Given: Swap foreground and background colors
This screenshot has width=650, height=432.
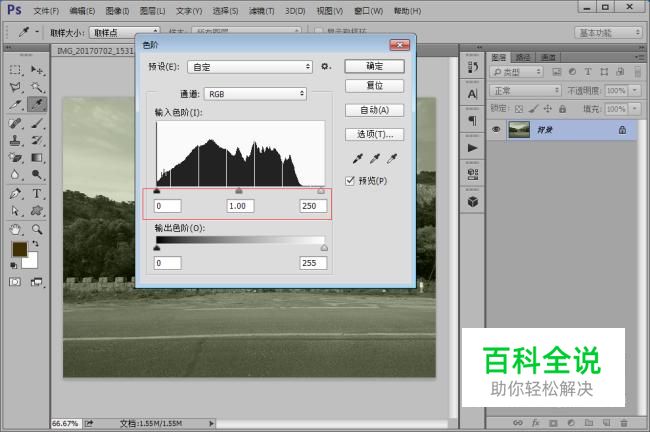Looking at the screenshot, I should [35, 244].
